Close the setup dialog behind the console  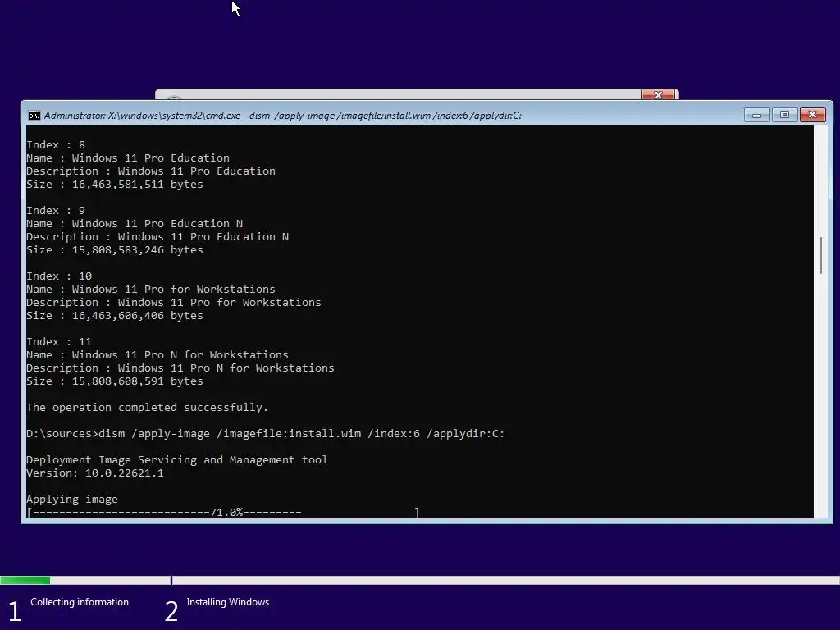click(x=659, y=95)
